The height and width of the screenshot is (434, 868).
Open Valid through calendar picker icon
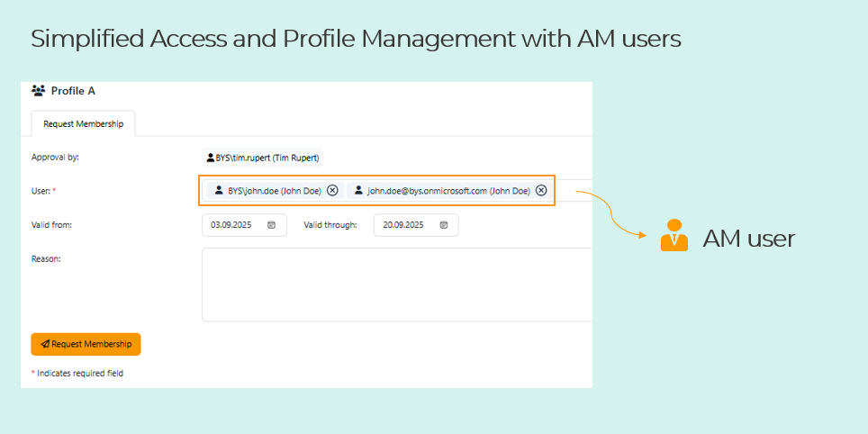click(x=443, y=225)
